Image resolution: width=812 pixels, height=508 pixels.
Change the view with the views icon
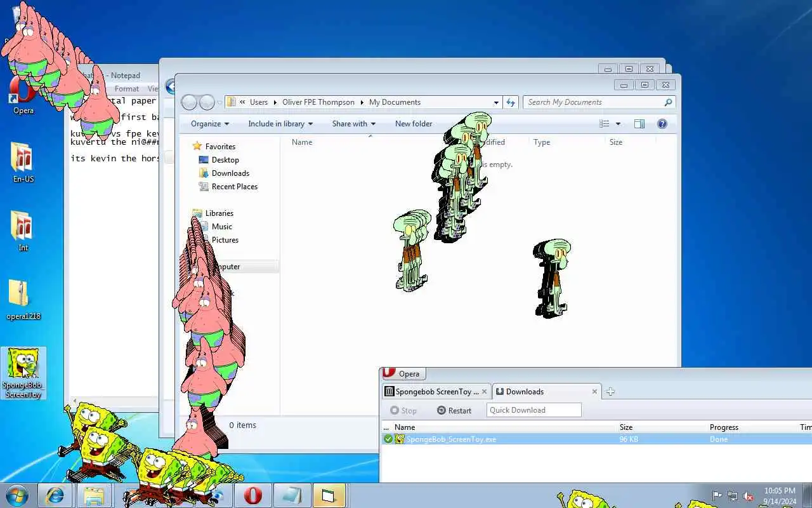(605, 124)
